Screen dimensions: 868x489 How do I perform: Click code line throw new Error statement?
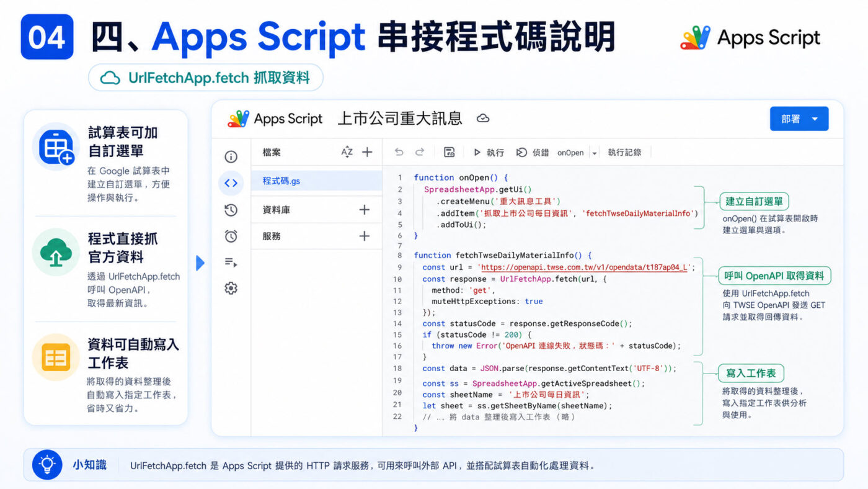coord(556,346)
